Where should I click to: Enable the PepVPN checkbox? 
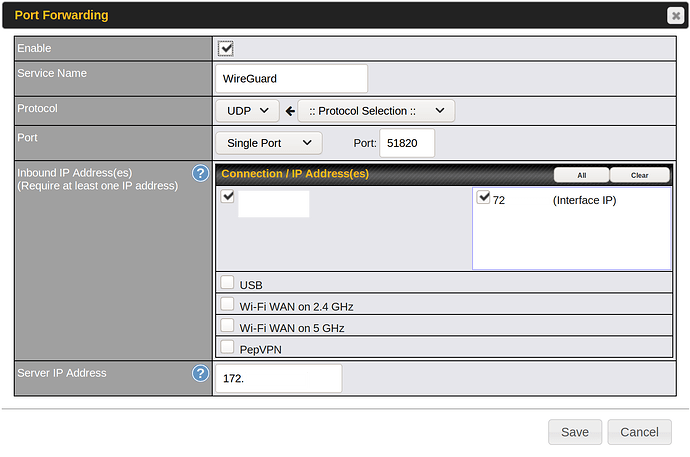point(228,347)
